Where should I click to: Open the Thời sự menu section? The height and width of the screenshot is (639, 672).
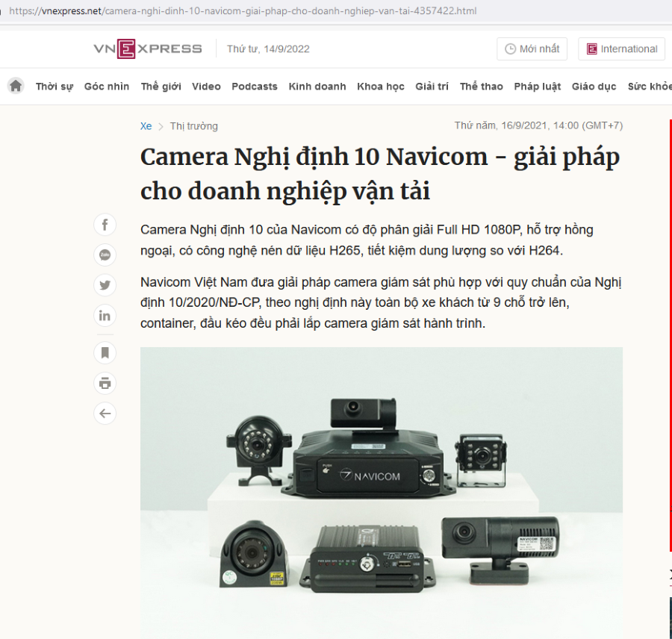coord(55,87)
